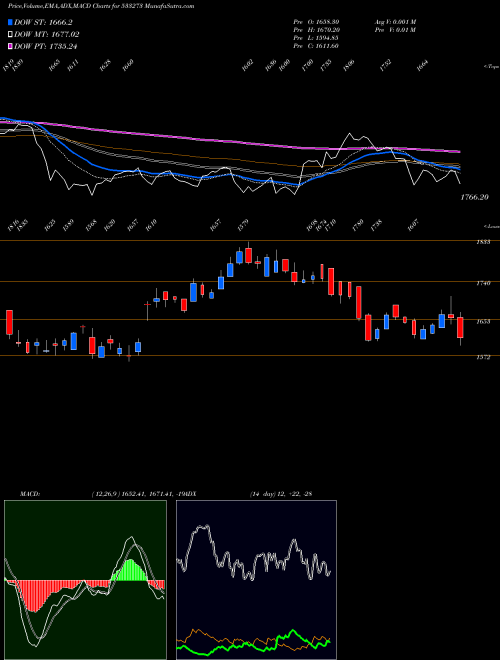This screenshot has height=660, width=500.
Task: Click the '<Lows' label at right edge
Action: tap(491, 226)
